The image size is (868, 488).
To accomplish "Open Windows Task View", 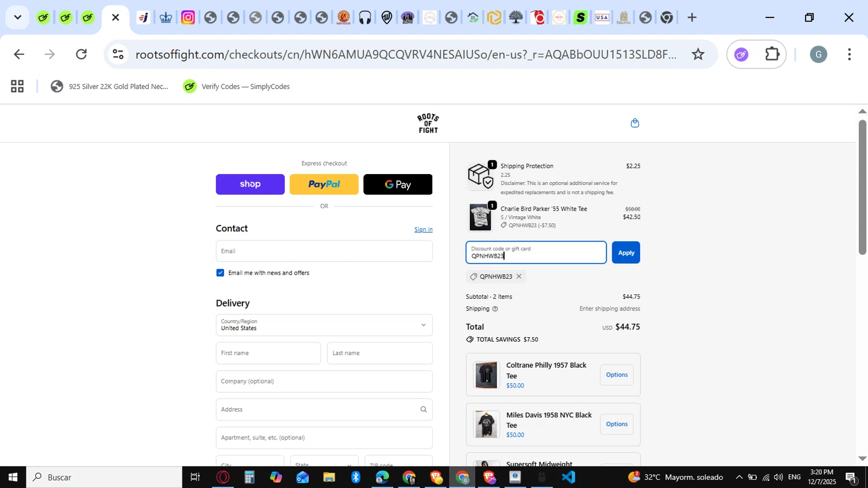I will 195,477.
